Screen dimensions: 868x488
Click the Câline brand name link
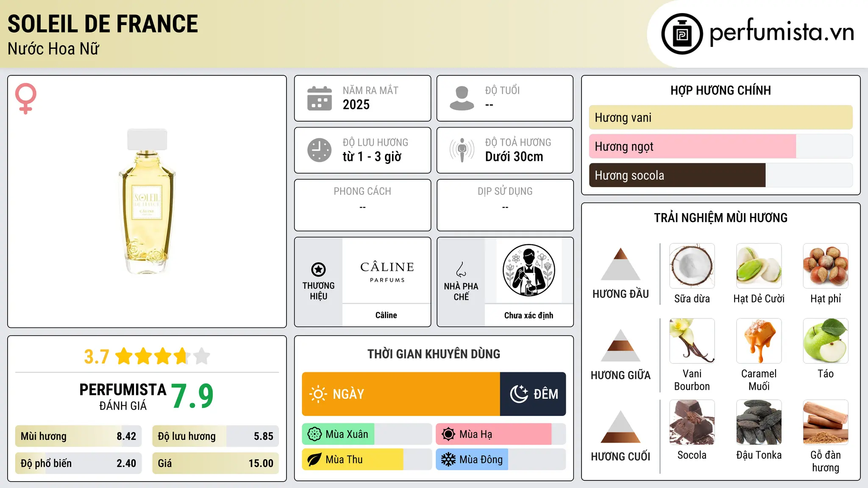point(386,315)
